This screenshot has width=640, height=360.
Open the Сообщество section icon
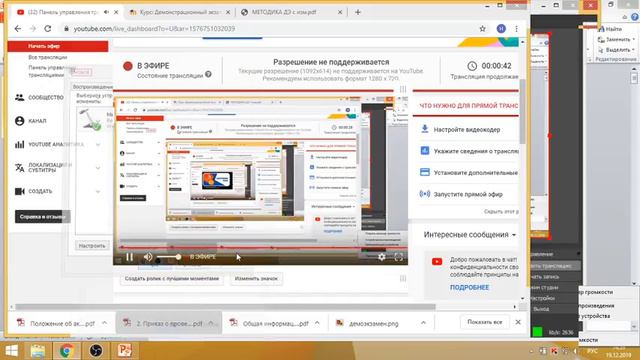point(20,98)
